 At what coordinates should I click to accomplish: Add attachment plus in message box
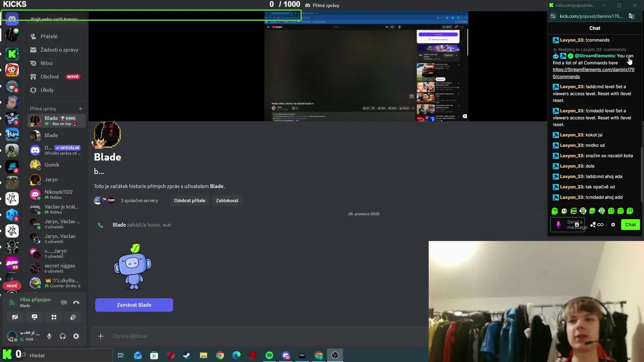101,336
